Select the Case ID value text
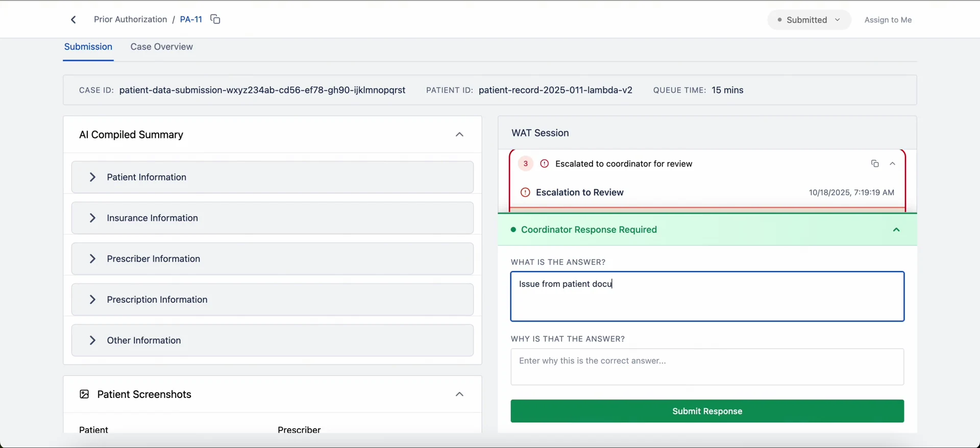Viewport: 980px width, 448px height. tap(262, 90)
